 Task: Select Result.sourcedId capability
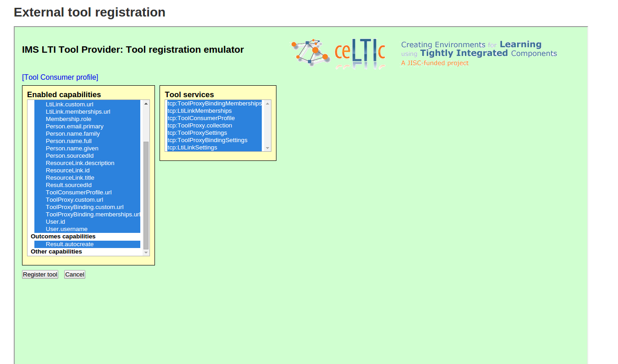(x=87, y=185)
